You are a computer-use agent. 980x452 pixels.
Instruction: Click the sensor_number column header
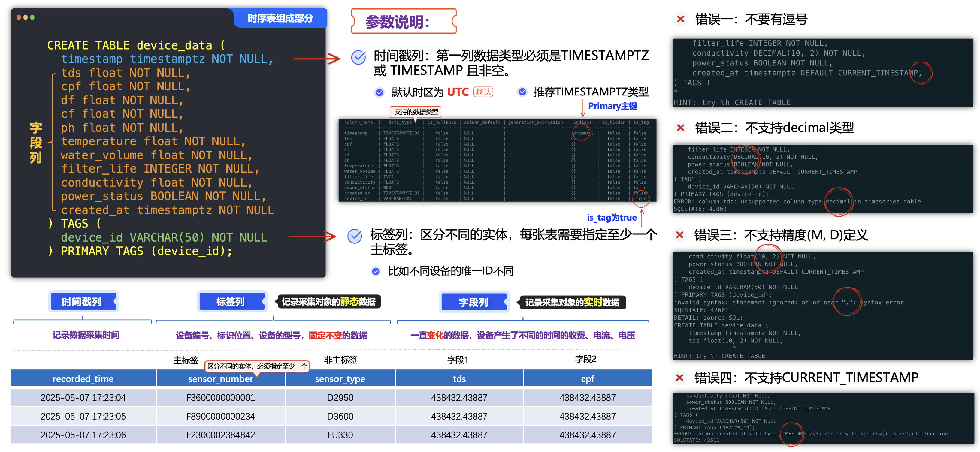click(220, 379)
